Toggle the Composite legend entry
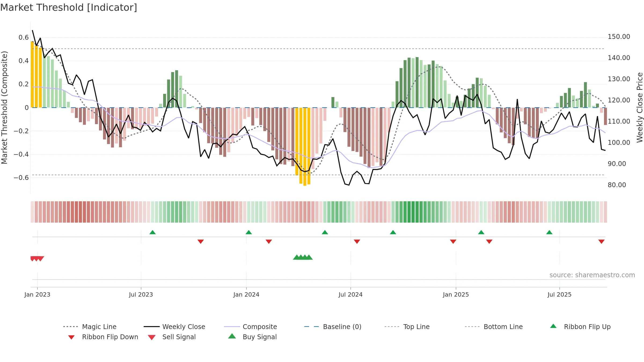This screenshot has width=644, height=362. click(x=250, y=327)
